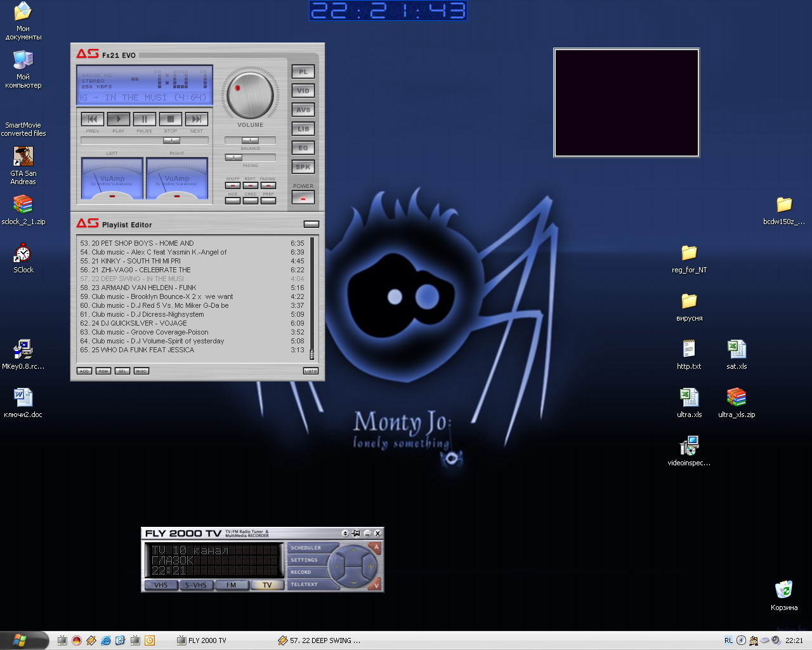The height and width of the screenshot is (650, 812).
Task: Select the ultra.xls desktop file
Action: click(689, 403)
